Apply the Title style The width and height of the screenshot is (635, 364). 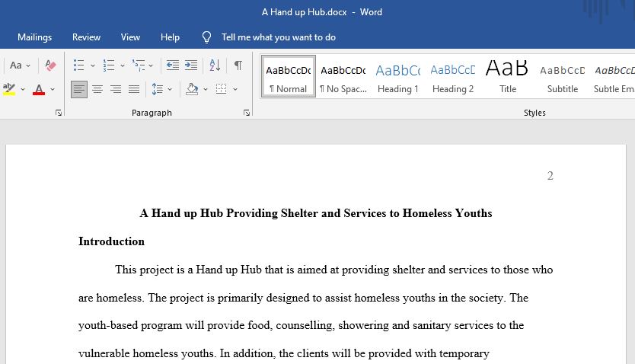coord(507,76)
